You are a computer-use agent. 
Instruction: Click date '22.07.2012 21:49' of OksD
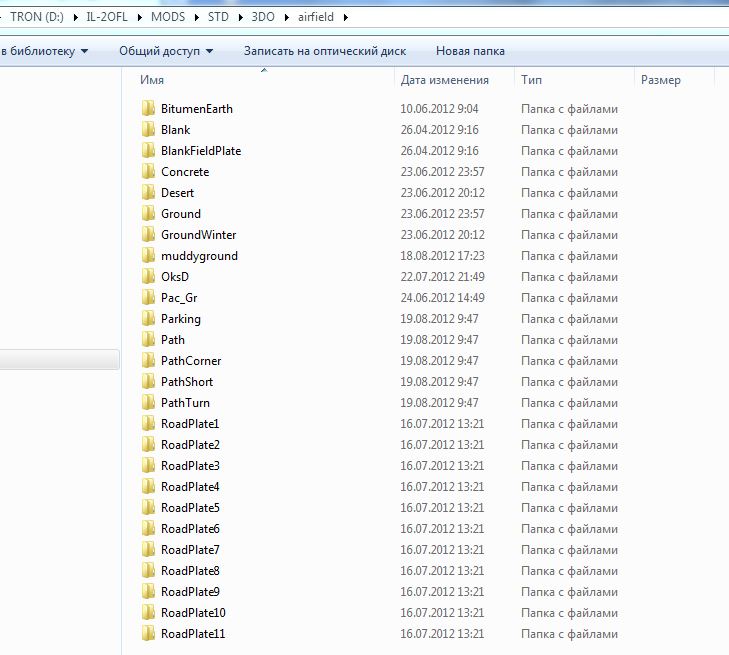coord(443,277)
